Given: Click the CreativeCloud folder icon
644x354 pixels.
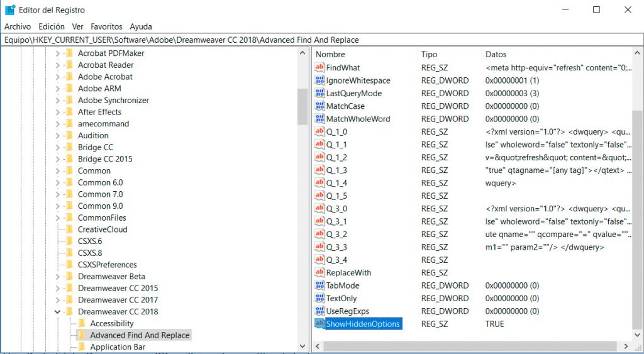Looking at the screenshot, I should pyautogui.click(x=69, y=229).
